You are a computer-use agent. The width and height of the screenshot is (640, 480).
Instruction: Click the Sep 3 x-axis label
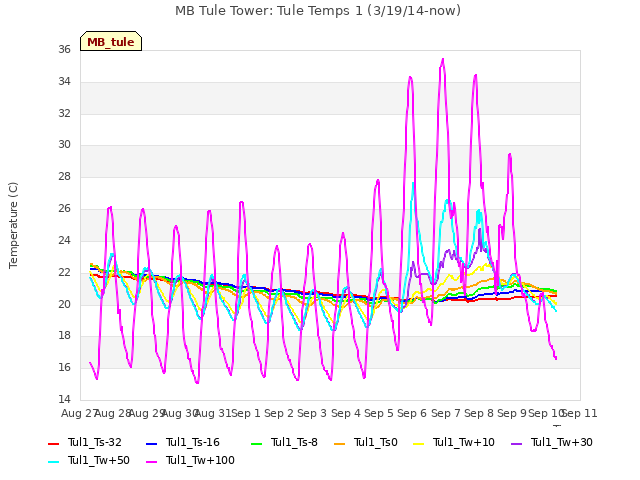pyautogui.click(x=312, y=413)
